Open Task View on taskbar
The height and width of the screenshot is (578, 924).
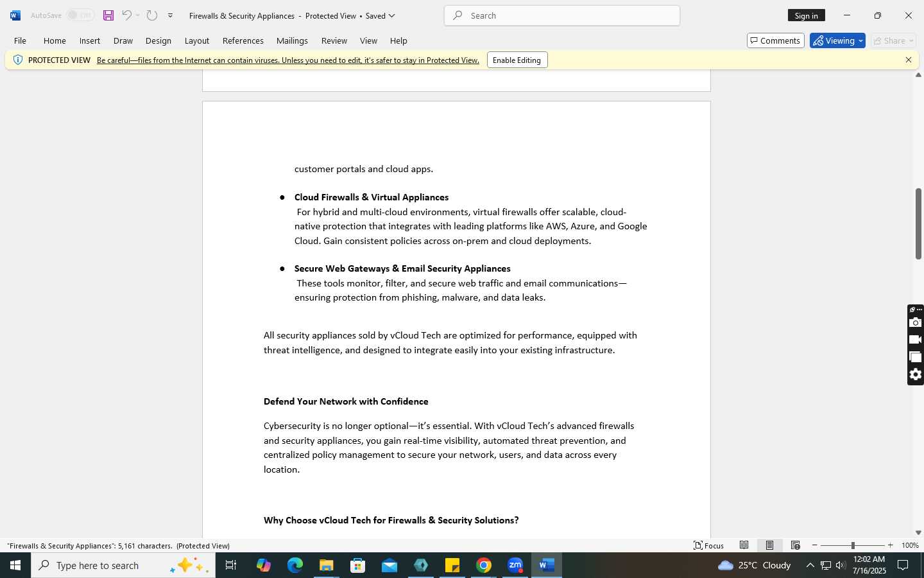(x=231, y=565)
